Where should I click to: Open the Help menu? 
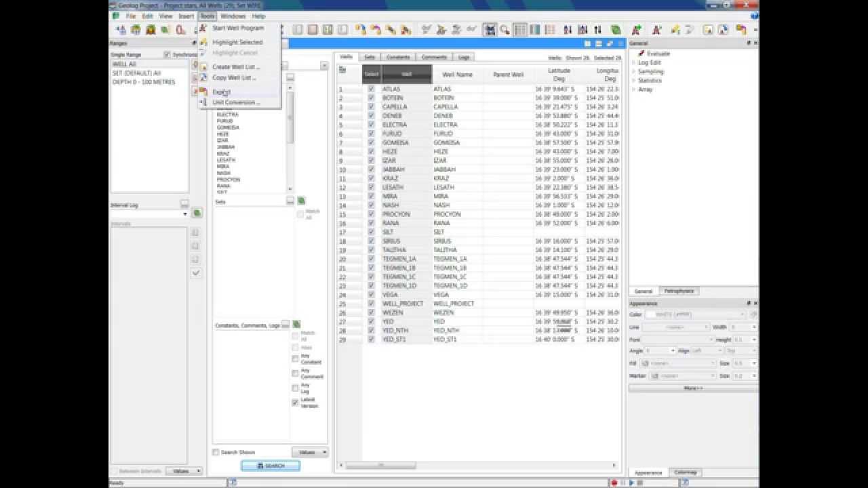pyautogui.click(x=258, y=16)
